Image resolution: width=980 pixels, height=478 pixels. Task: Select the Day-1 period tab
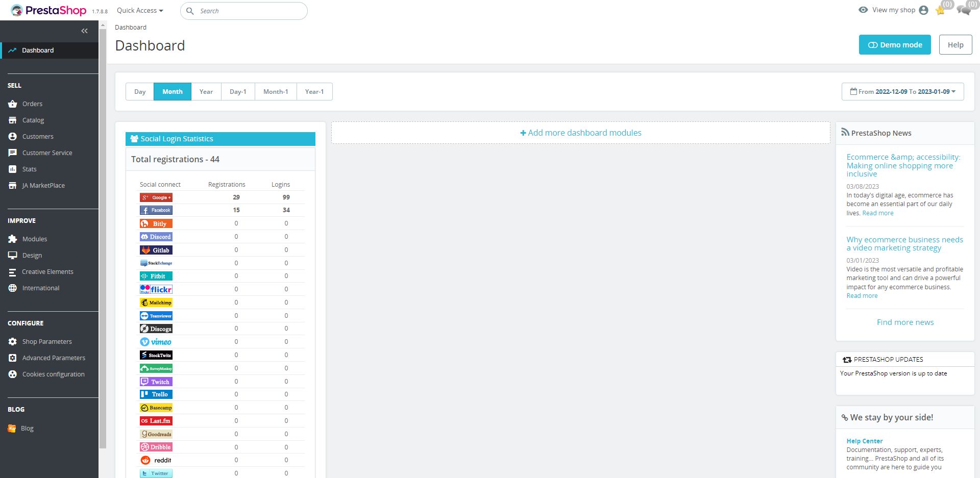tap(238, 92)
